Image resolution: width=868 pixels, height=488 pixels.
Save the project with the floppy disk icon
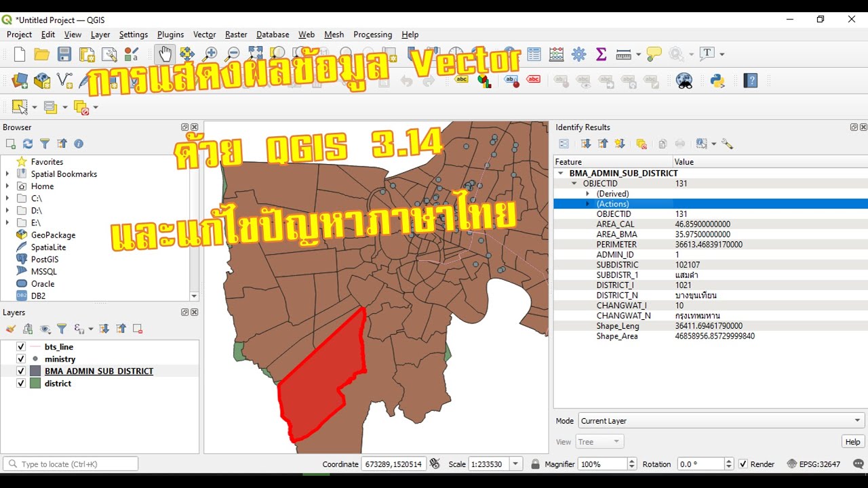click(x=64, y=54)
